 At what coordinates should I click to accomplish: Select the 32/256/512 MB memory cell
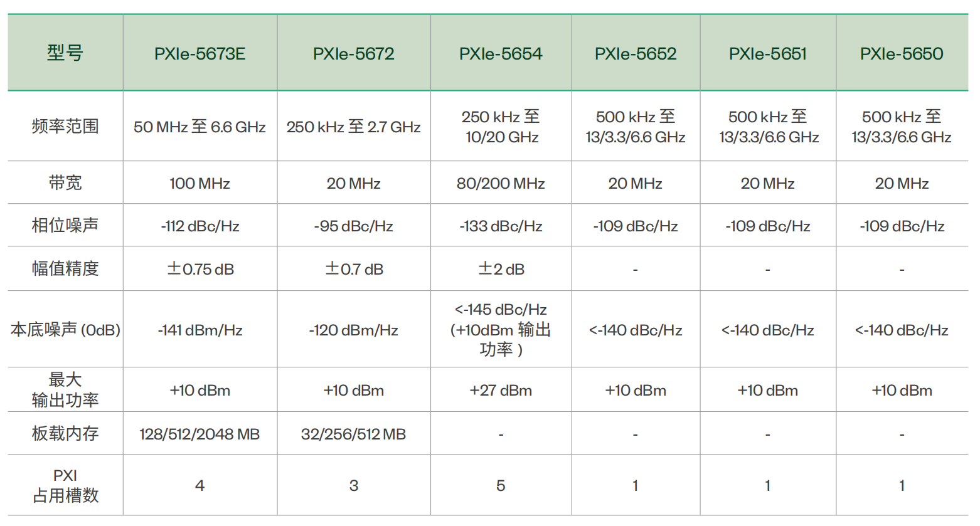tap(353, 434)
